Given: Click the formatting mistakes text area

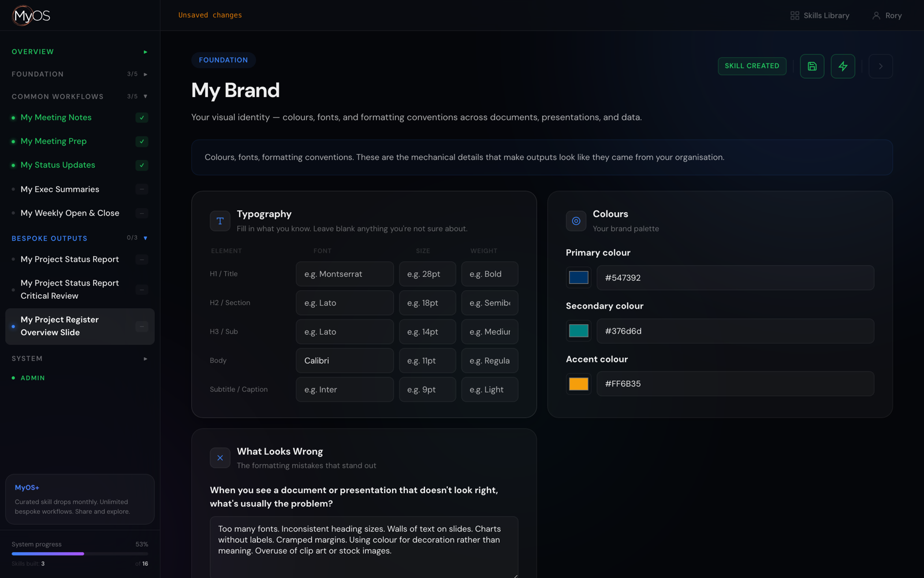Looking at the screenshot, I should [x=364, y=547].
